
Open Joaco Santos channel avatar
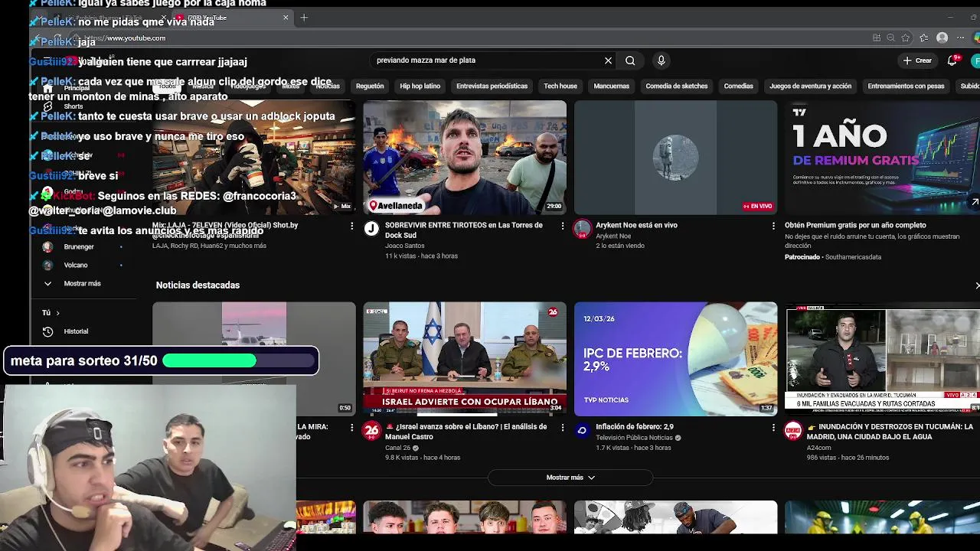(x=371, y=229)
